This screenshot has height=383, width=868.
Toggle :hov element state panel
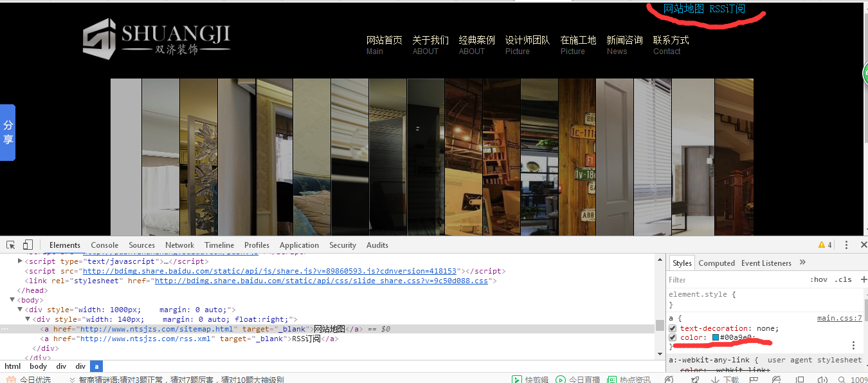point(818,279)
